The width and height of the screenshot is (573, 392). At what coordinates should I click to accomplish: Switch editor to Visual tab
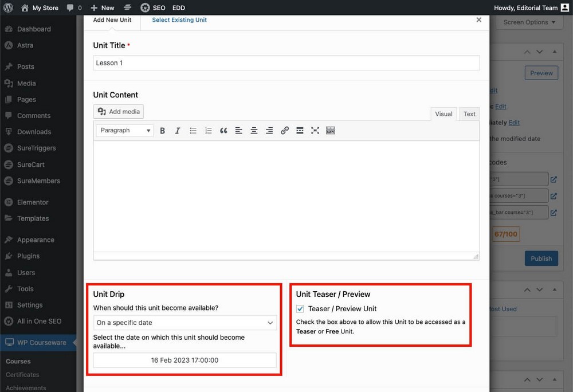pos(444,114)
